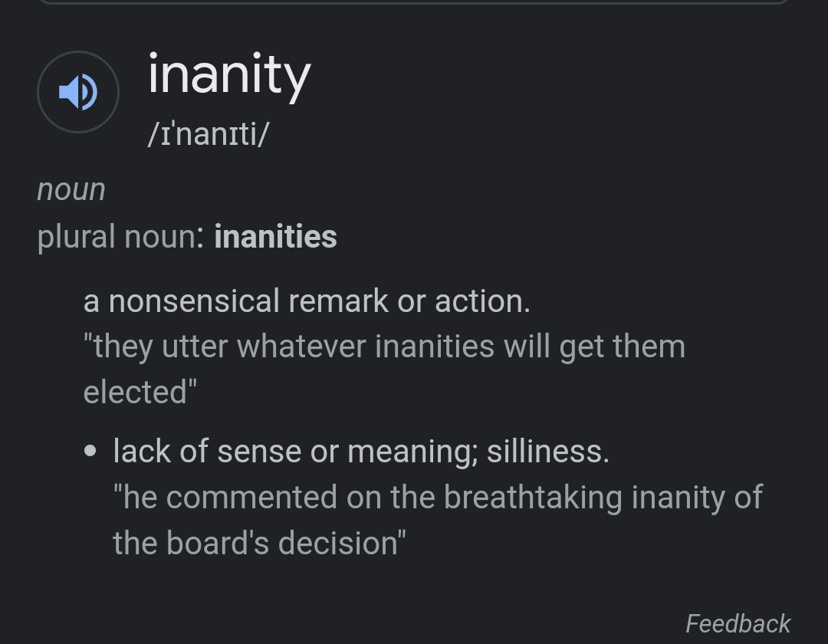Select the definition 'lack of sense or meaning'
This screenshot has width=828, height=644.
tap(360, 451)
